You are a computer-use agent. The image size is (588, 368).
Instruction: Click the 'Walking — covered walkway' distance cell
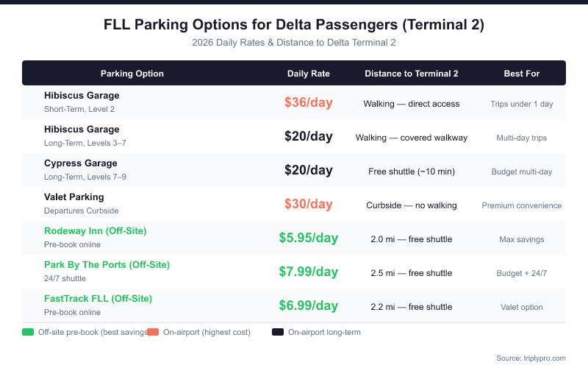[412, 138]
